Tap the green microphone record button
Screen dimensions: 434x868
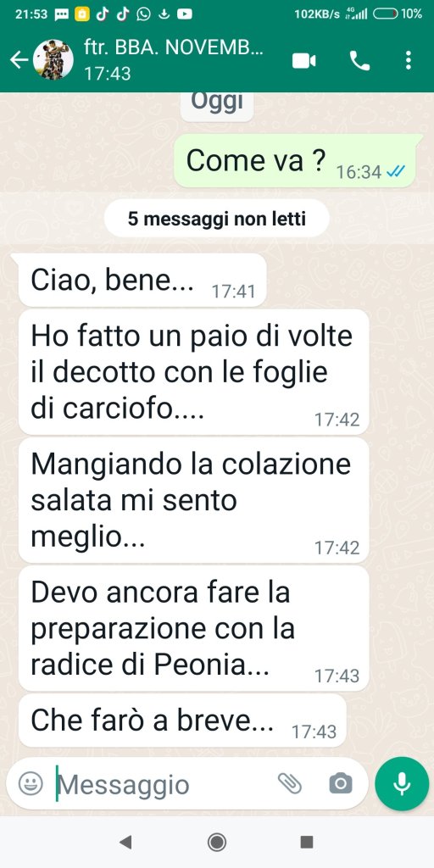[402, 783]
